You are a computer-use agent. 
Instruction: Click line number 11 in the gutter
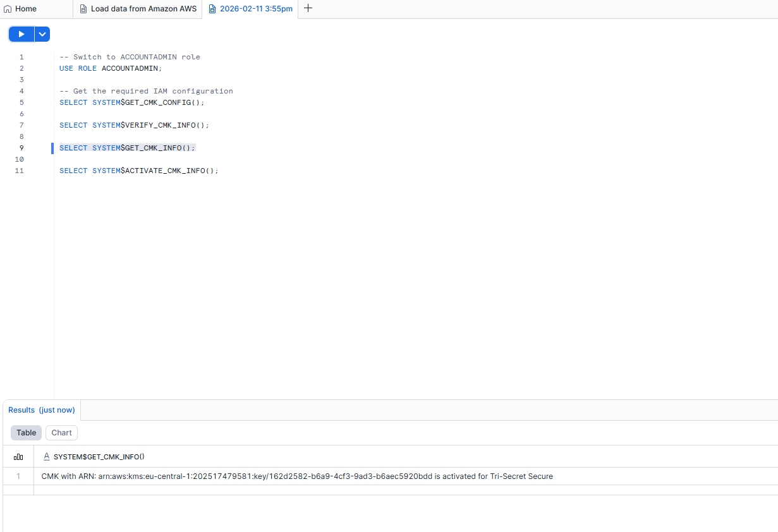[x=20, y=171]
